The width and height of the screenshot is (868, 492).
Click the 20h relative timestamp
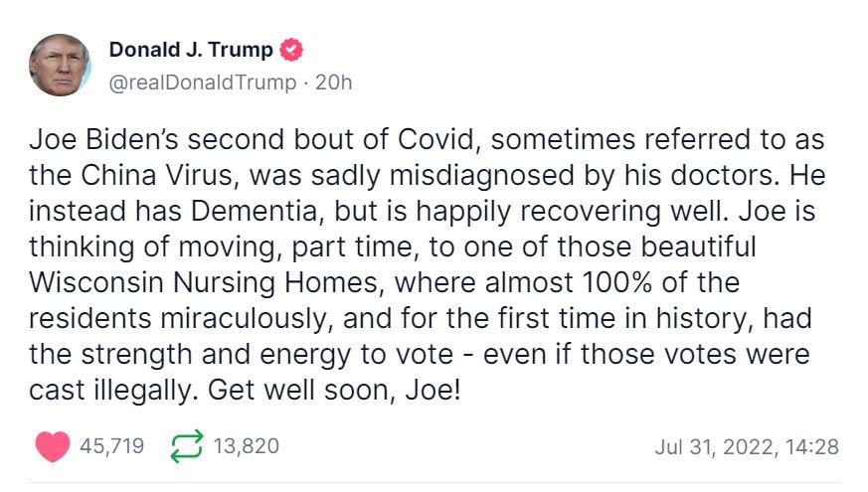click(333, 82)
